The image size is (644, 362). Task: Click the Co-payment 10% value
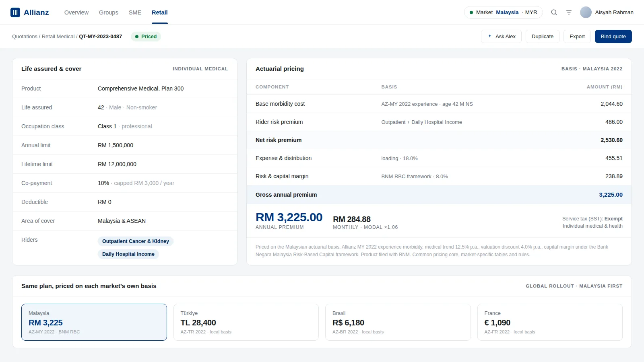(136, 183)
